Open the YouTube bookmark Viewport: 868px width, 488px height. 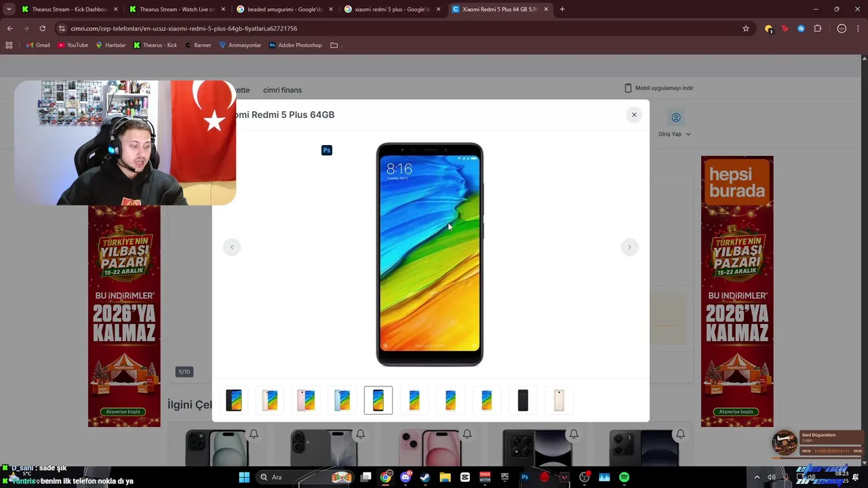[x=73, y=45]
